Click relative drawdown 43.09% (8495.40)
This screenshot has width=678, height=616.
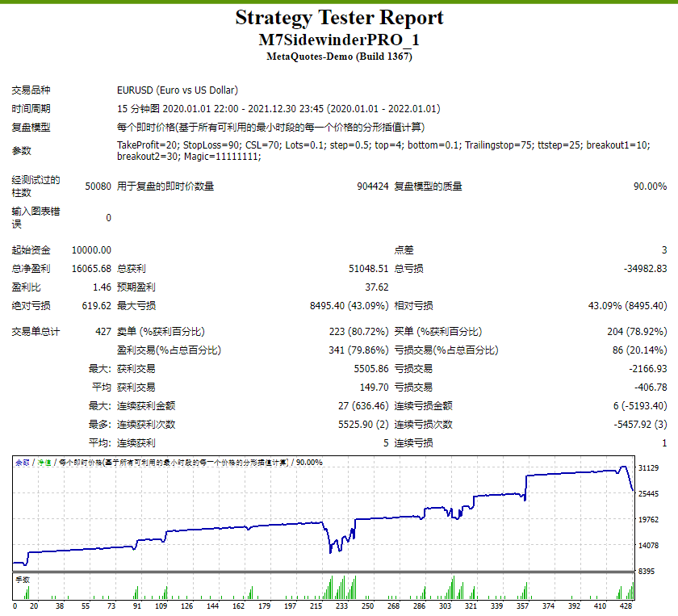pos(627,306)
